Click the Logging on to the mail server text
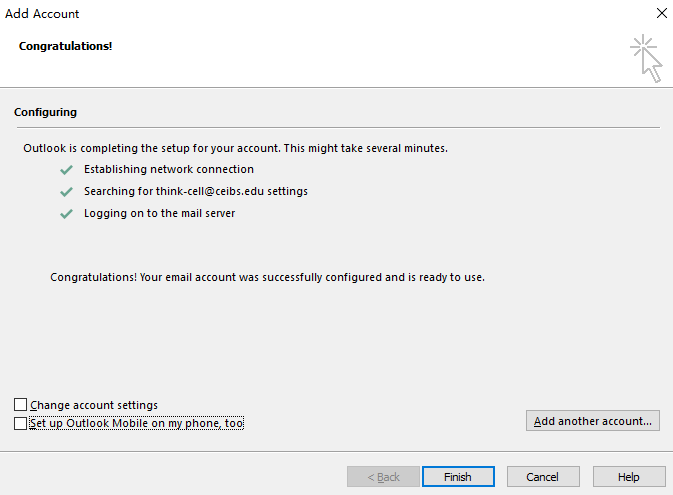This screenshot has height=495, width=673. click(160, 213)
